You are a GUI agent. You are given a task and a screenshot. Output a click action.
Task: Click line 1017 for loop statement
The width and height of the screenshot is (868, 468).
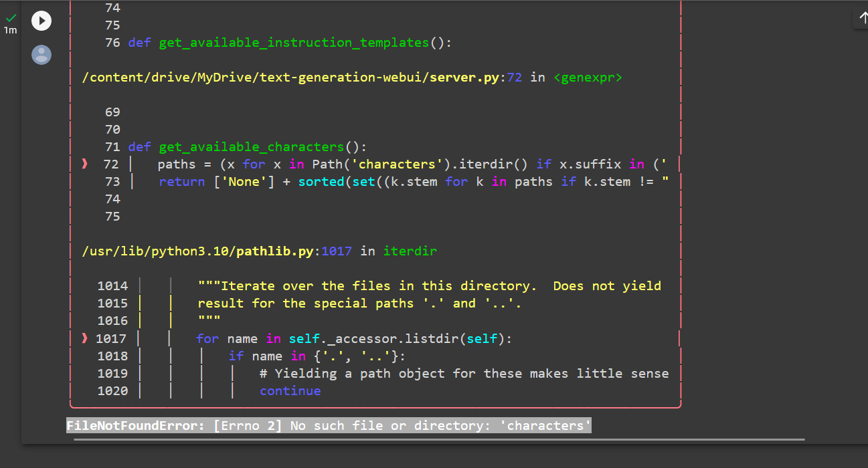[355, 338]
